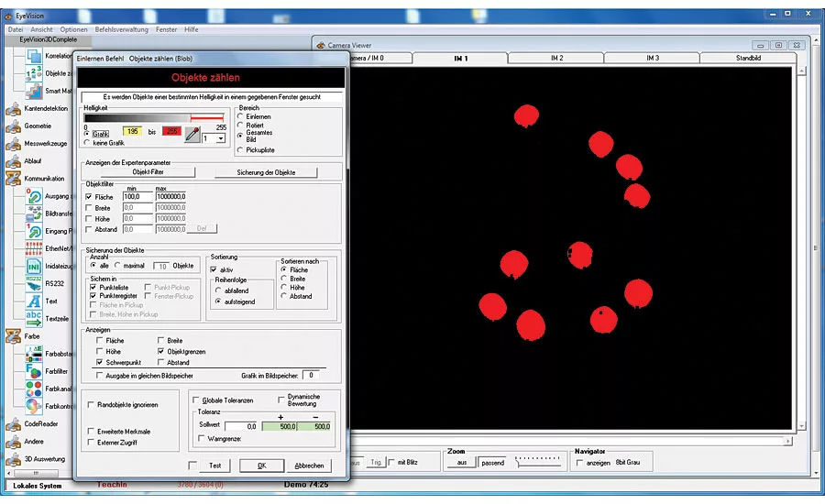This screenshot has width=825, height=504.
Task: Select the maximal Anzahl radio button
Action: point(117,266)
